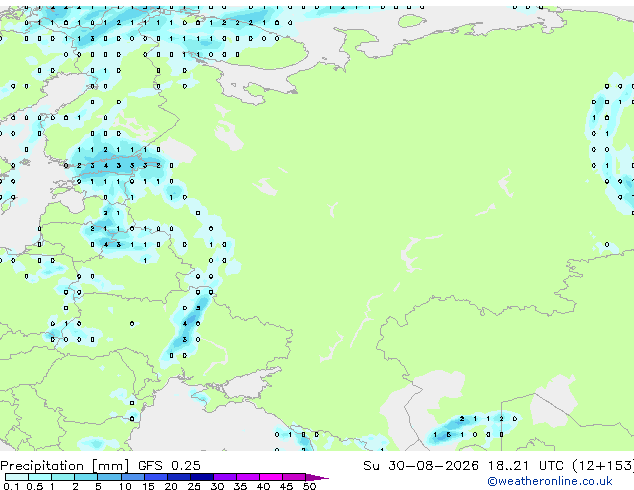634x490 pixels.
Task: Click the legend value "30"
Action: point(217,486)
